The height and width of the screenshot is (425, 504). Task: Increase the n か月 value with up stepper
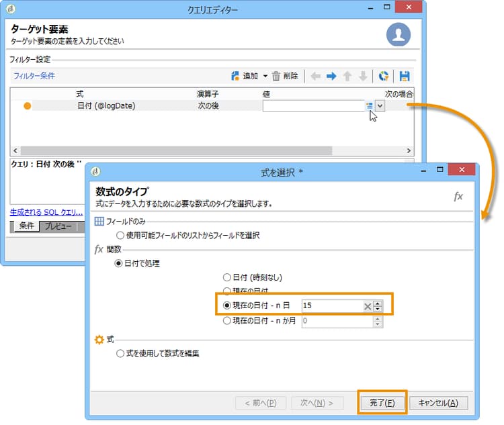[378, 318]
